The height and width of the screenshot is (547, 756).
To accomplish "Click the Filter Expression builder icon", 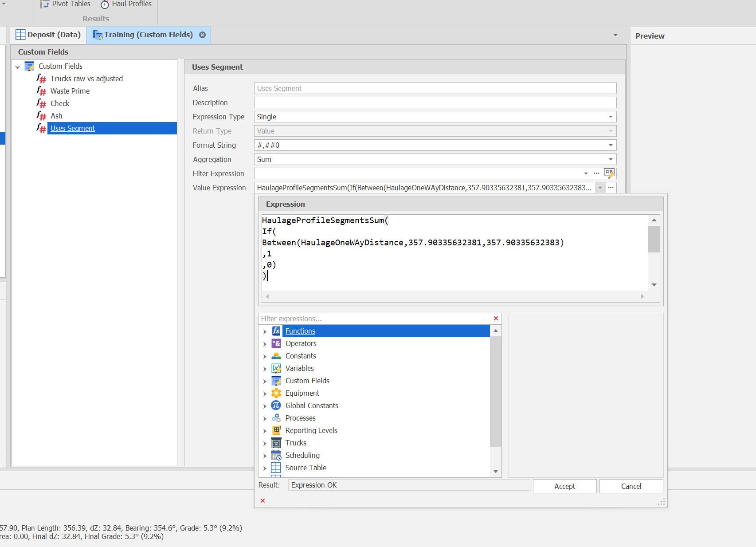I will click(x=609, y=173).
